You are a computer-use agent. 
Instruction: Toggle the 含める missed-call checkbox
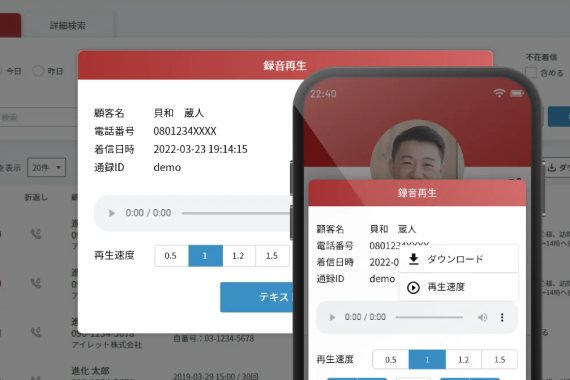(531, 72)
